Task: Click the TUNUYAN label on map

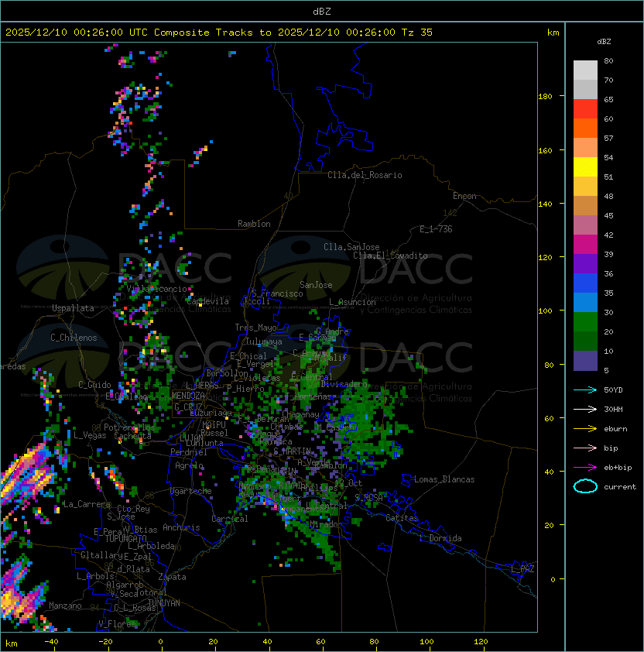Action: click(164, 603)
